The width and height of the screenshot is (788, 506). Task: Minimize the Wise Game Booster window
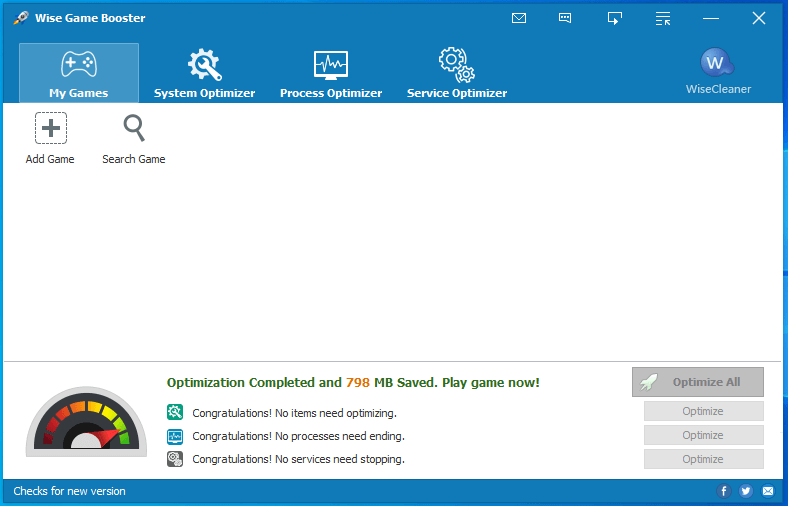click(x=711, y=19)
